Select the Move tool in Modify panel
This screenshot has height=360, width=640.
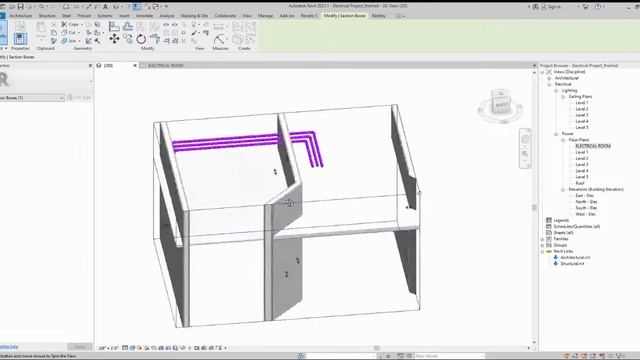pyautogui.click(x=114, y=39)
